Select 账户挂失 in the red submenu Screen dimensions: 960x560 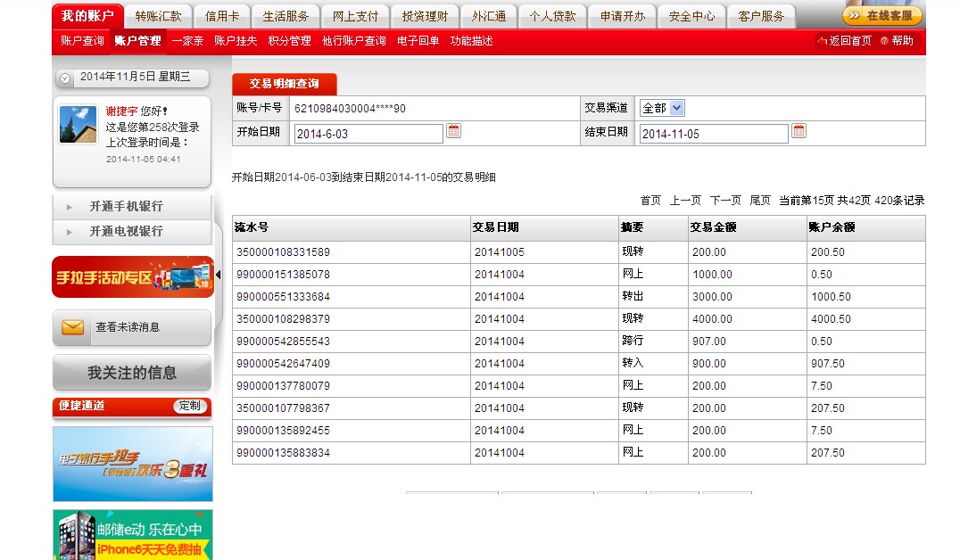(236, 41)
